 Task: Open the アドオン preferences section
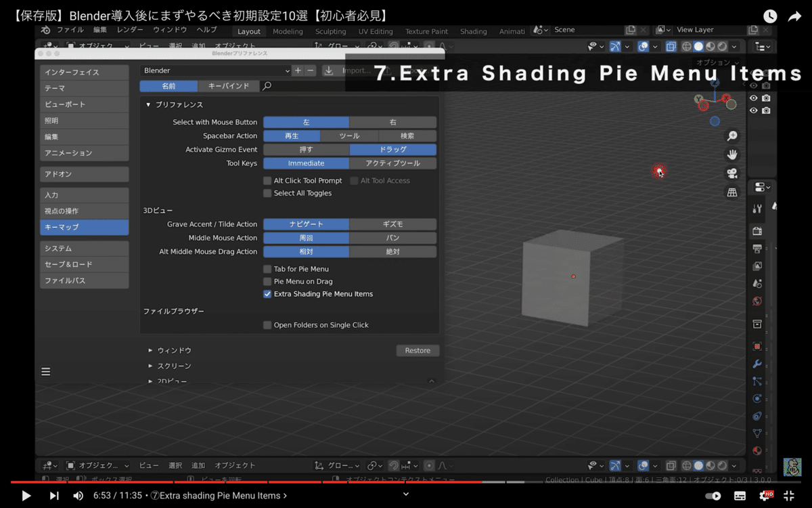[85, 174]
